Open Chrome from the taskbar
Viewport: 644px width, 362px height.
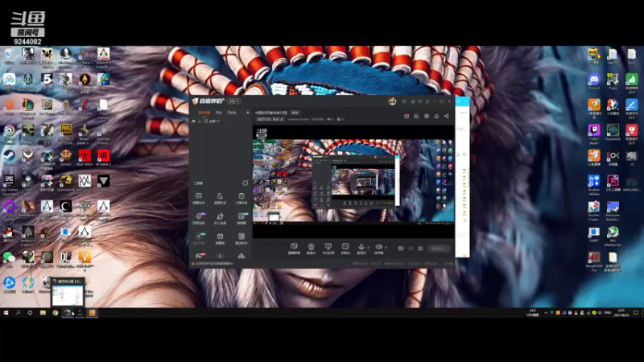[x=55, y=313]
